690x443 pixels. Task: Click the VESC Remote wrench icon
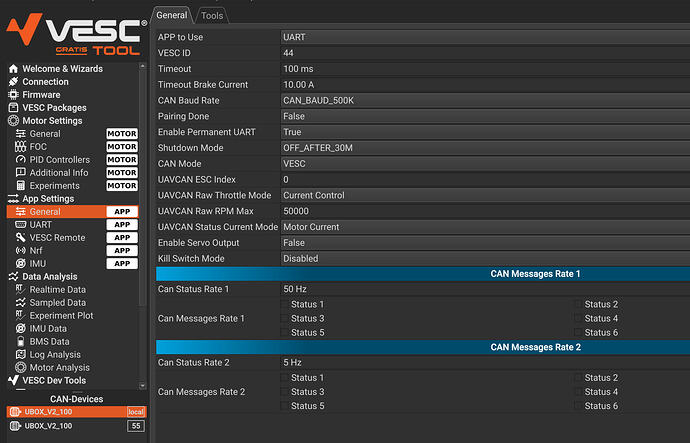(21, 238)
